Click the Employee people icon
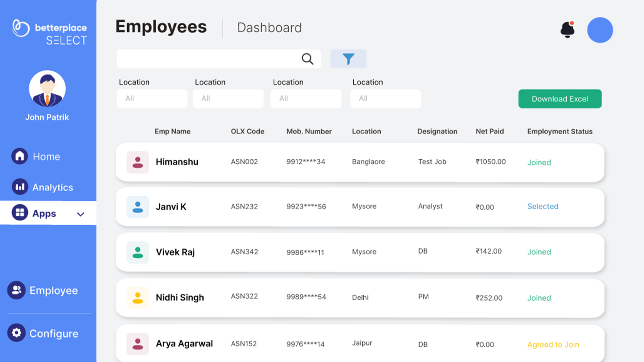Image resolution: width=644 pixels, height=362 pixels. [x=16, y=290]
